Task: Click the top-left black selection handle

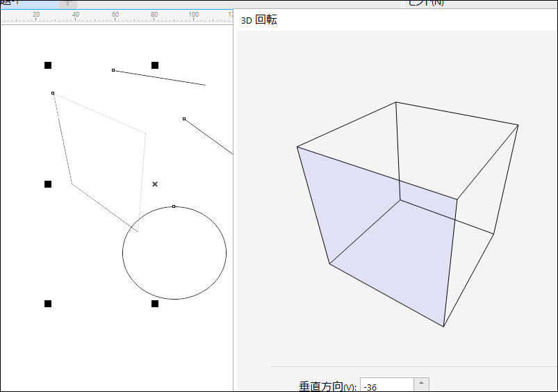Action: pyautogui.click(x=48, y=65)
